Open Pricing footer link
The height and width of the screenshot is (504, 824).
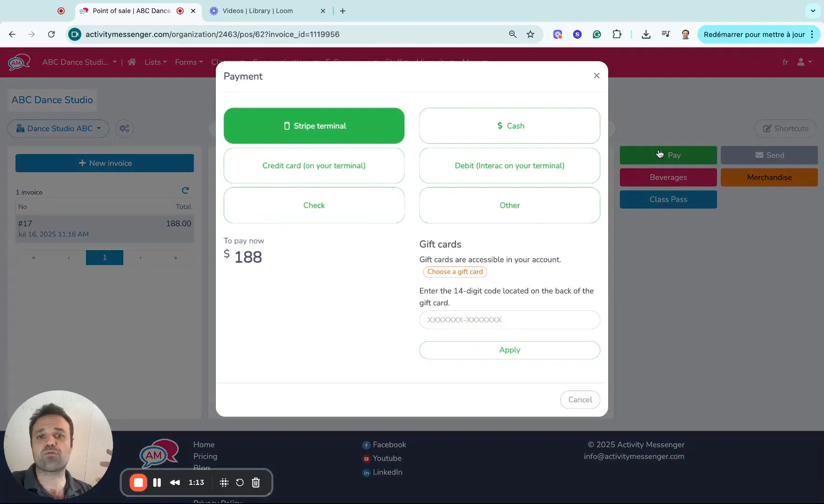tap(205, 456)
